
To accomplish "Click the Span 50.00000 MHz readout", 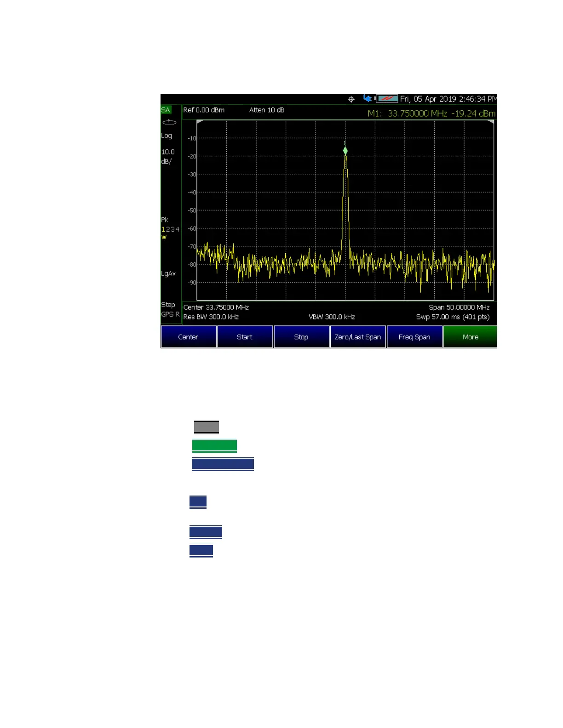I will [459, 307].
